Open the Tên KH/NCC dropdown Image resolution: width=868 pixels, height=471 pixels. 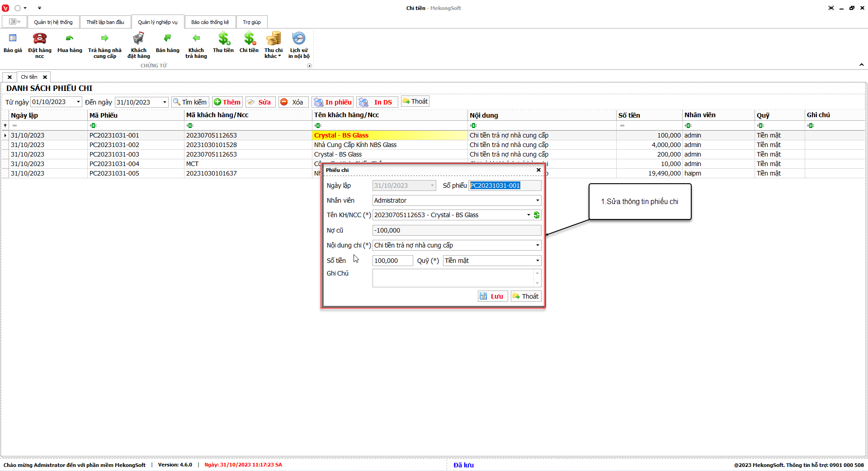tap(528, 215)
